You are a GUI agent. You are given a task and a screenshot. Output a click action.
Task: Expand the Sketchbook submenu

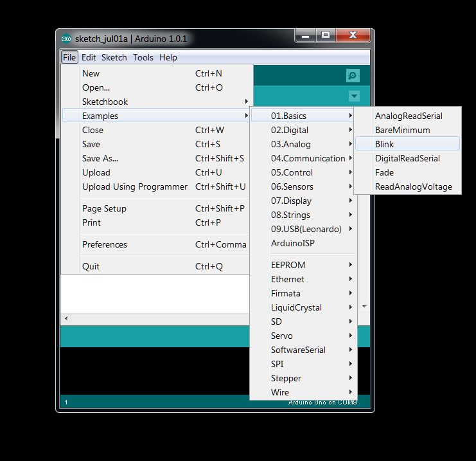coord(156,102)
